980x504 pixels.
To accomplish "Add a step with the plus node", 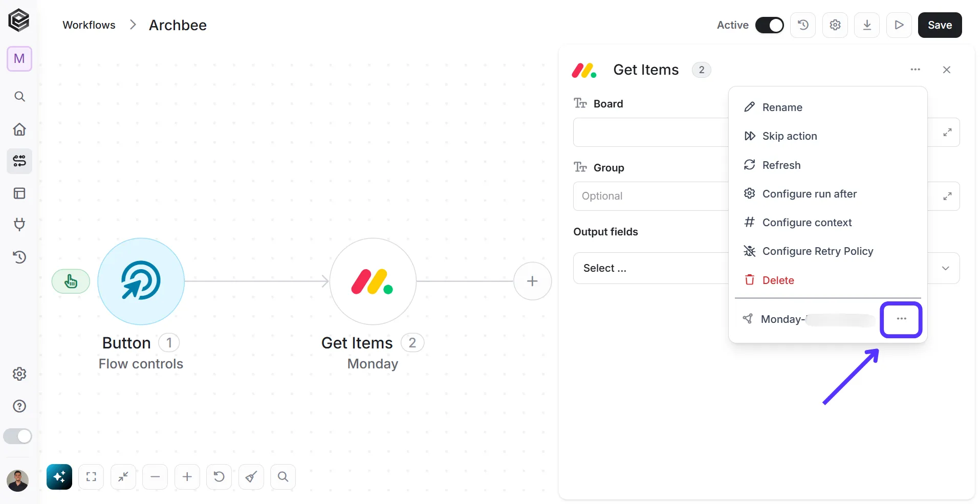I will [x=532, y=281].
